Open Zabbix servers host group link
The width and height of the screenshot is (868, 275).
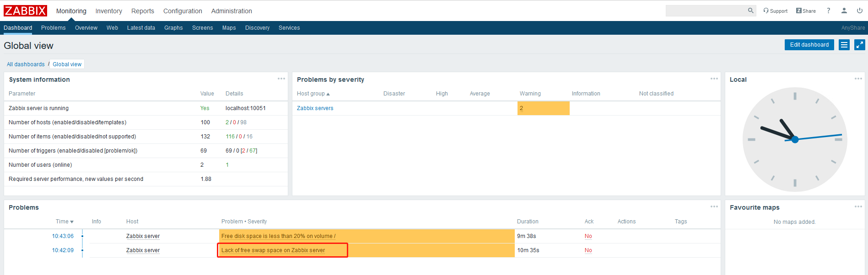tap(315, 108)
